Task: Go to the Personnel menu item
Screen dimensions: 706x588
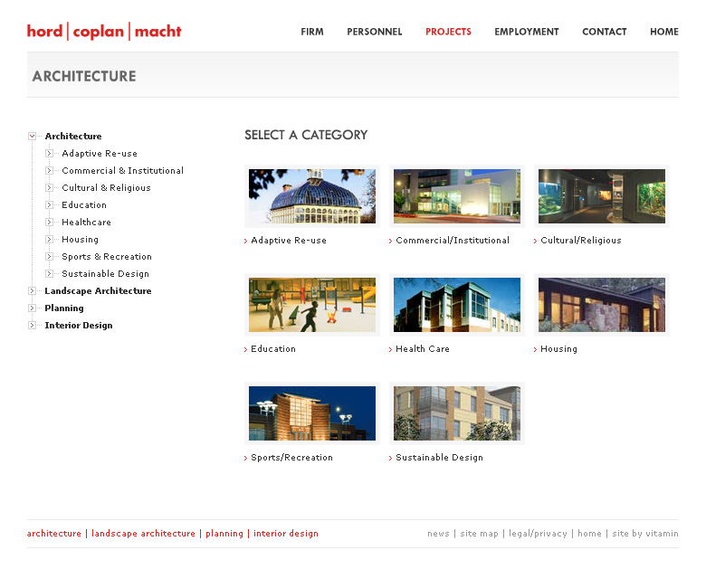Action: pos(374,32)
